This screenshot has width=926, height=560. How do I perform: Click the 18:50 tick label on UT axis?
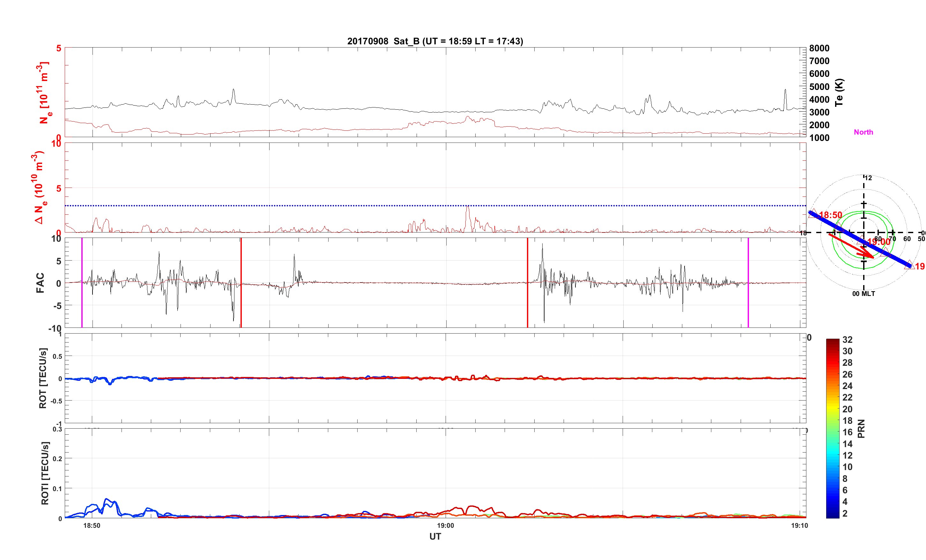pyautogui.click(x=92, y=526)
